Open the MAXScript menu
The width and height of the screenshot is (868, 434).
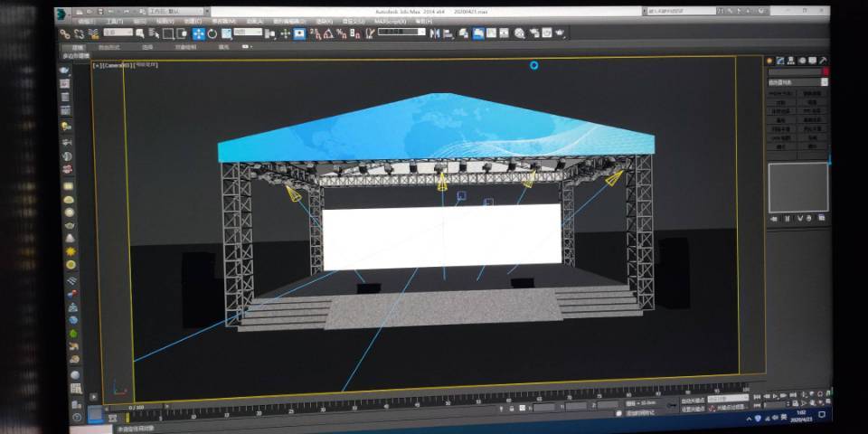(387, 21)
